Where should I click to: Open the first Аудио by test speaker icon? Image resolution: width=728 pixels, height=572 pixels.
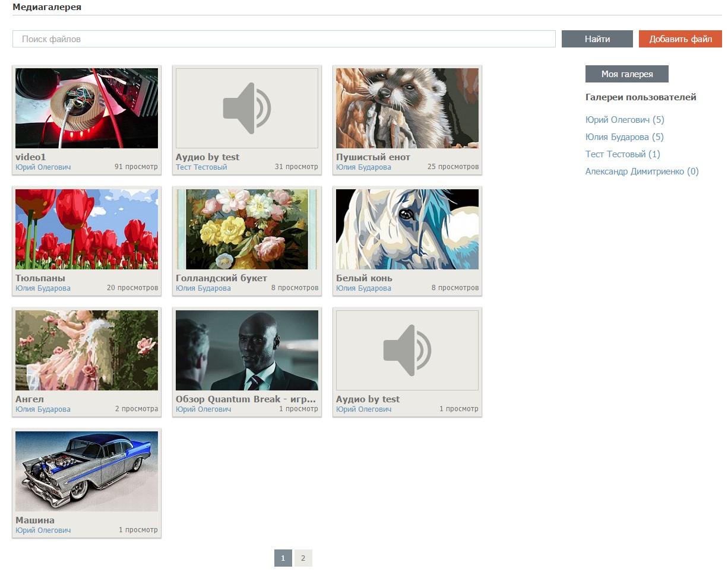[246, 108]
